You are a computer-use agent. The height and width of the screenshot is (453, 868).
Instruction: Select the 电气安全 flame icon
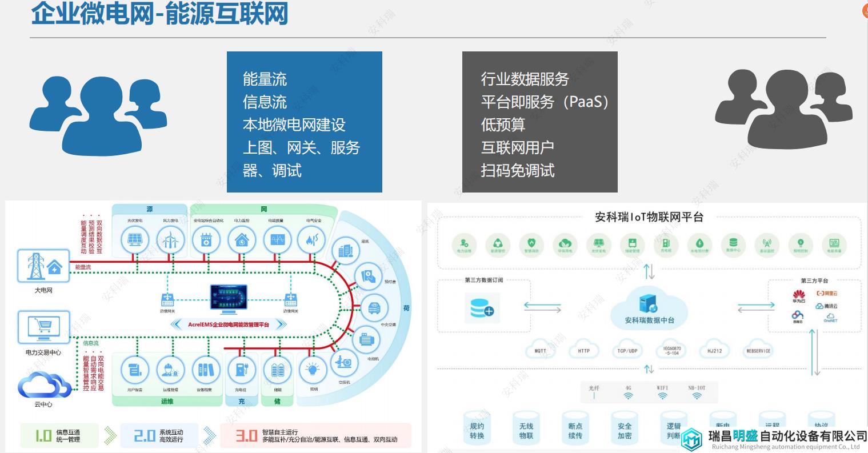(x=312, y=240)
